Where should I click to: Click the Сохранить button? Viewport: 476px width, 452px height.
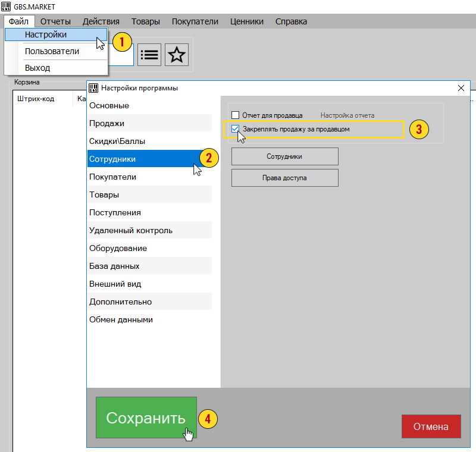point(146,418)
